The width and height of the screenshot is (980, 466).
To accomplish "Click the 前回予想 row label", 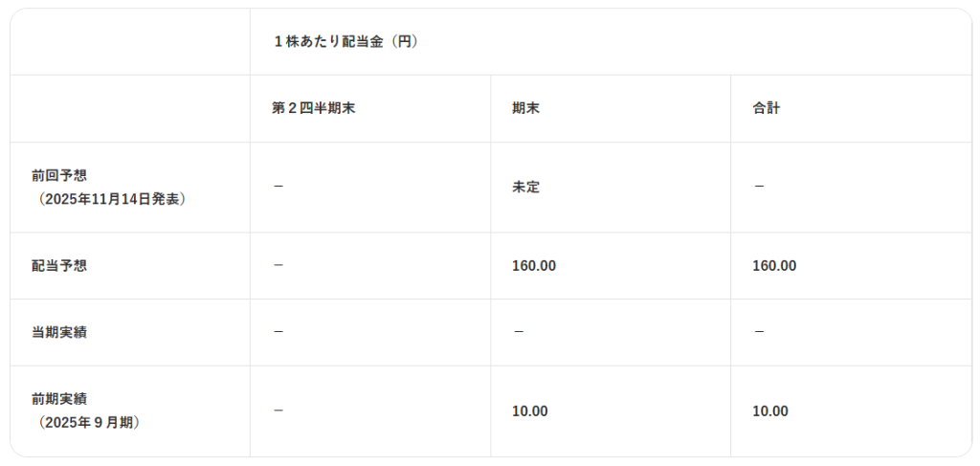I will click(59, 175).
